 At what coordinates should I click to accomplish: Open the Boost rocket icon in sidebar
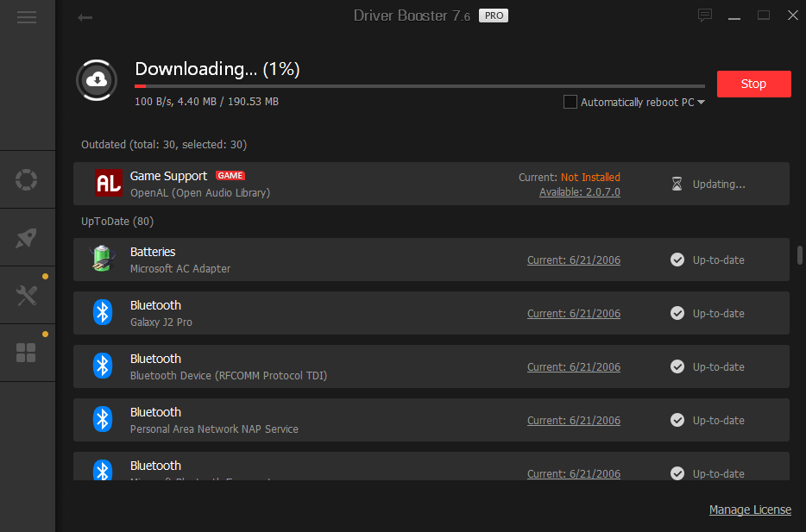point(26,238)
